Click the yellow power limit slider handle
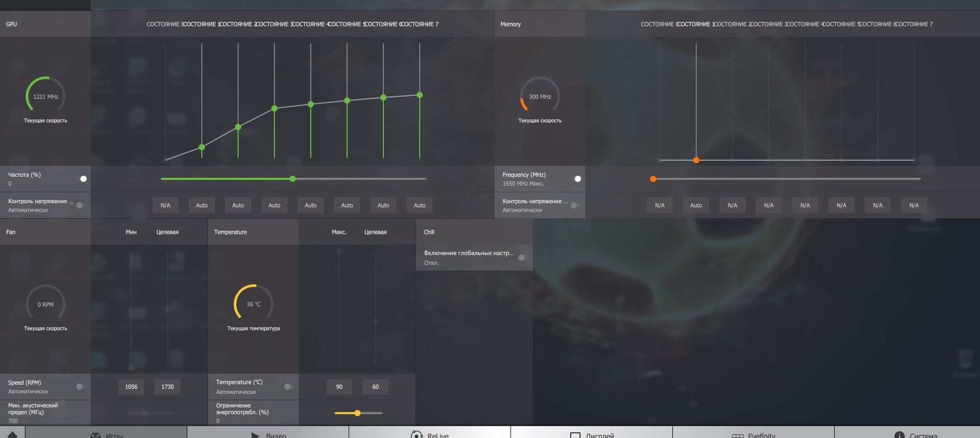980x438 pixels. pyautogui.click(x=357, y=413)
